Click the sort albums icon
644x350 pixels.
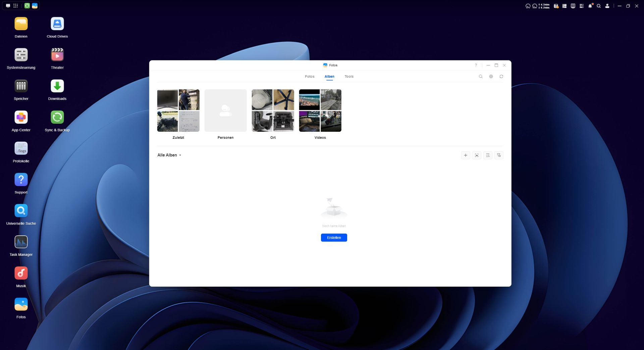pyautogui.click(x=488, y=155)
